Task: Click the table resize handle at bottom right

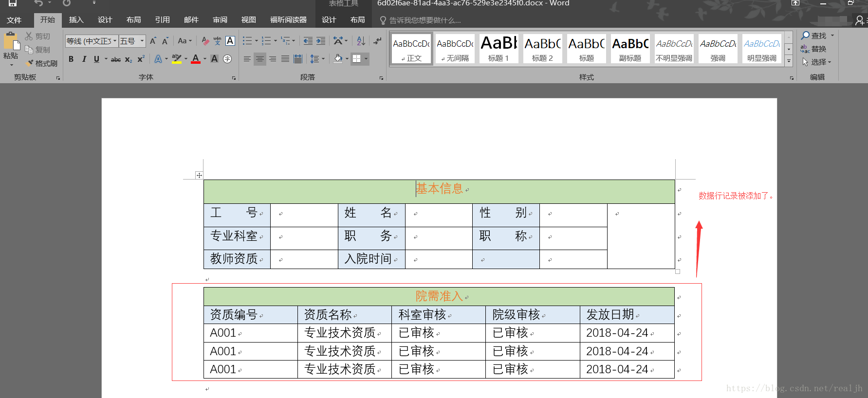Action: (x=678, y=271)
